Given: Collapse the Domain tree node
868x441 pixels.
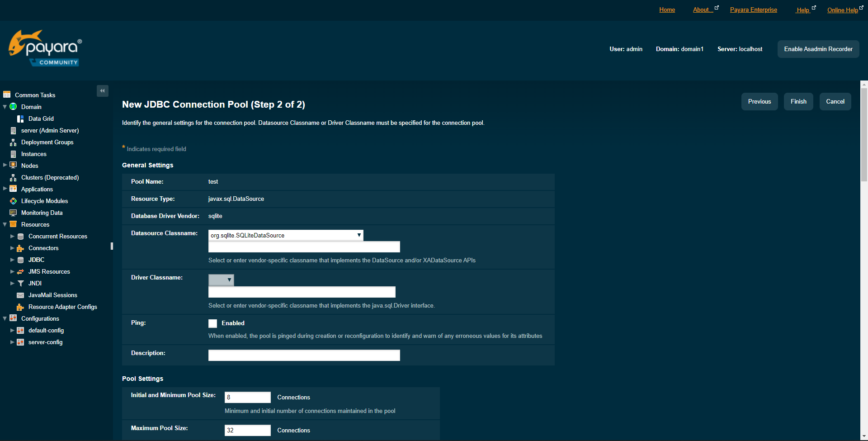Looking at the screenshot, I should [x=5, y=107].
